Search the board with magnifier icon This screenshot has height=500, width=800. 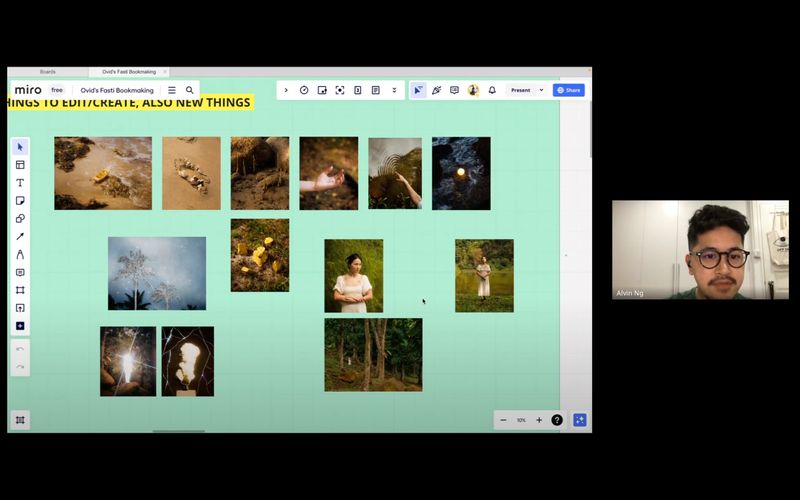tap(189, 90)
